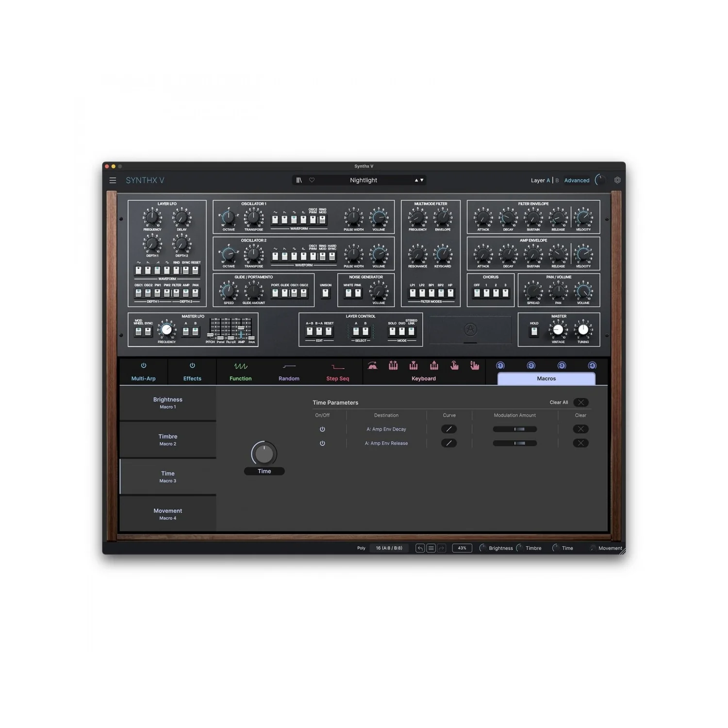728x728 pixels.
Task: Open the preset browser library icon
Action: click(x=299, y=180)
